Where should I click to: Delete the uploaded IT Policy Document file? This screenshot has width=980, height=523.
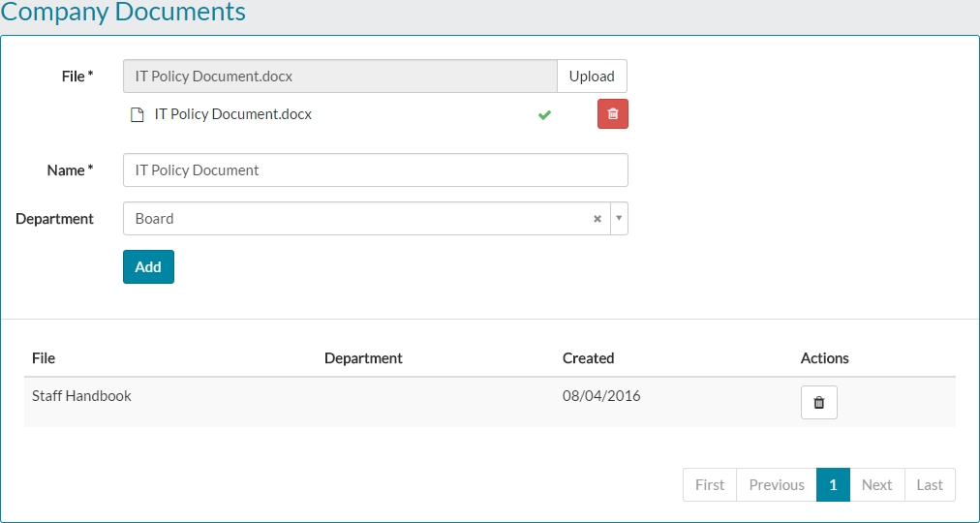click(x=612, y=114)
